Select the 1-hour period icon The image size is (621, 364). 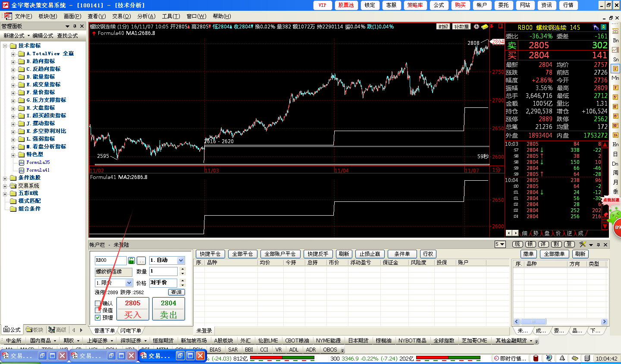click(615, 135)
